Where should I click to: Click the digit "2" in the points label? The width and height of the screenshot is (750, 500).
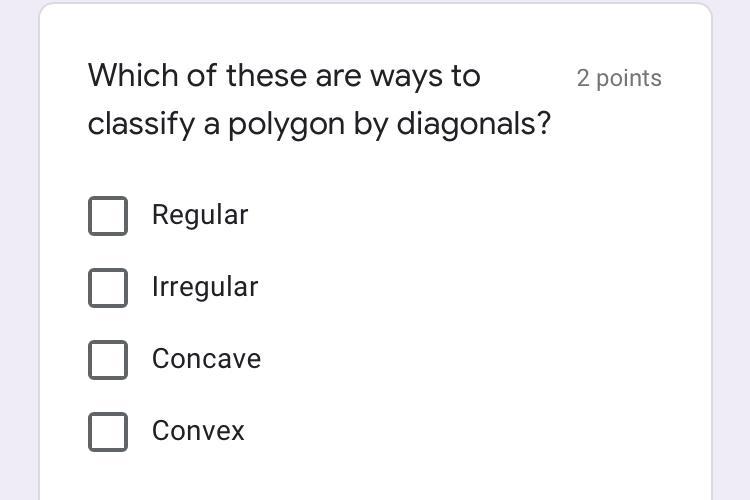pyautogui.click(x=583, y=78)
